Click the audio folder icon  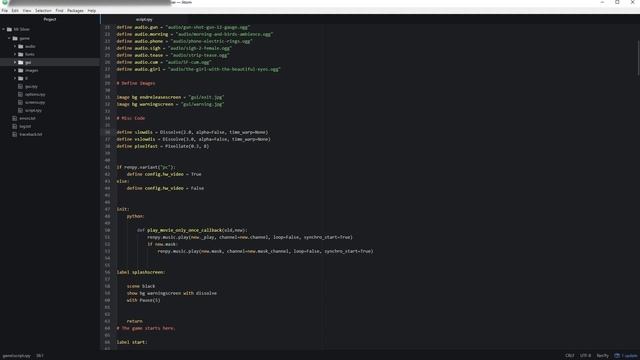[21, 47]
